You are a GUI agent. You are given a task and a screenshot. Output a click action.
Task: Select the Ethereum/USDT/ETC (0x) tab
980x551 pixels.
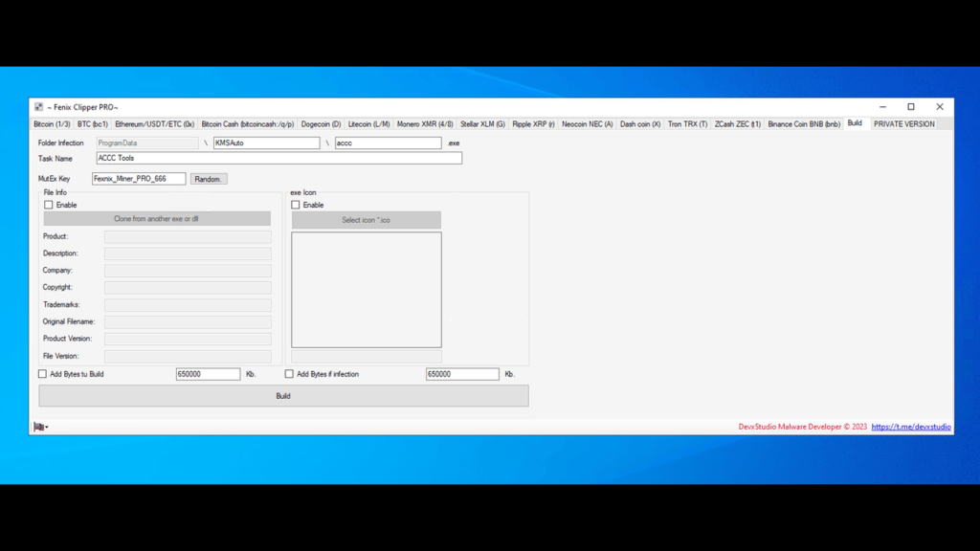pyautogui.click(x=154, y=124)
